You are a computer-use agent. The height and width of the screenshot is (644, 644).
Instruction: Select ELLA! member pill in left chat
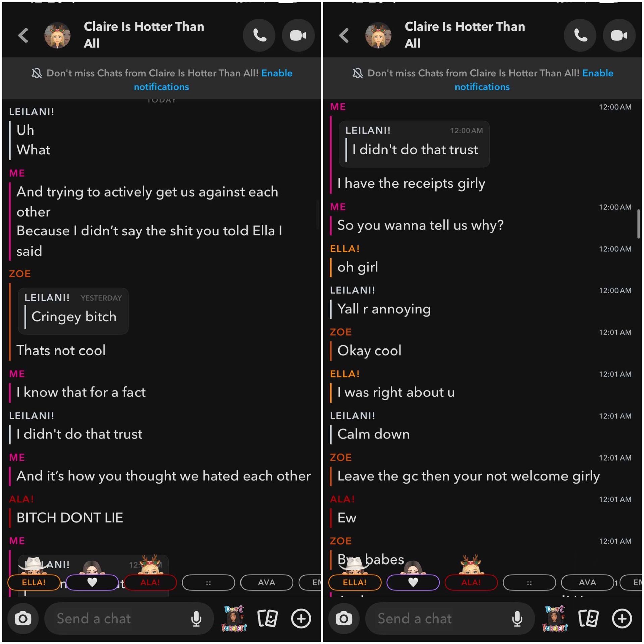34,582
